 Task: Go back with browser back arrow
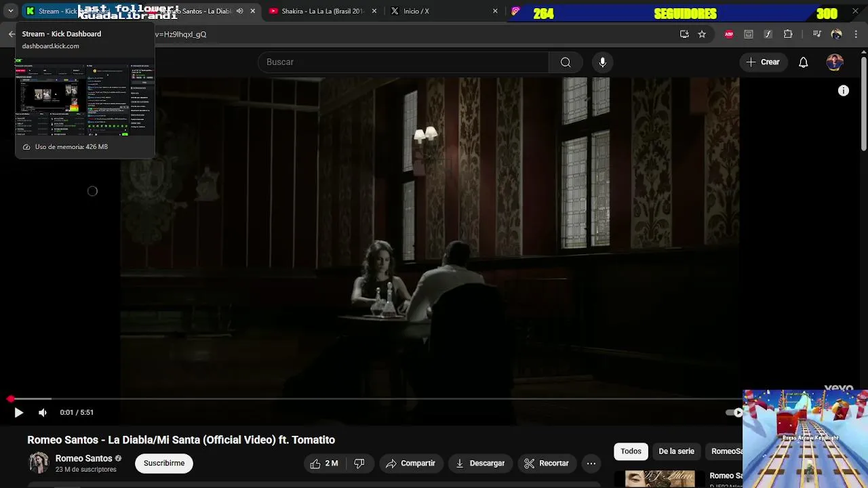12,34
